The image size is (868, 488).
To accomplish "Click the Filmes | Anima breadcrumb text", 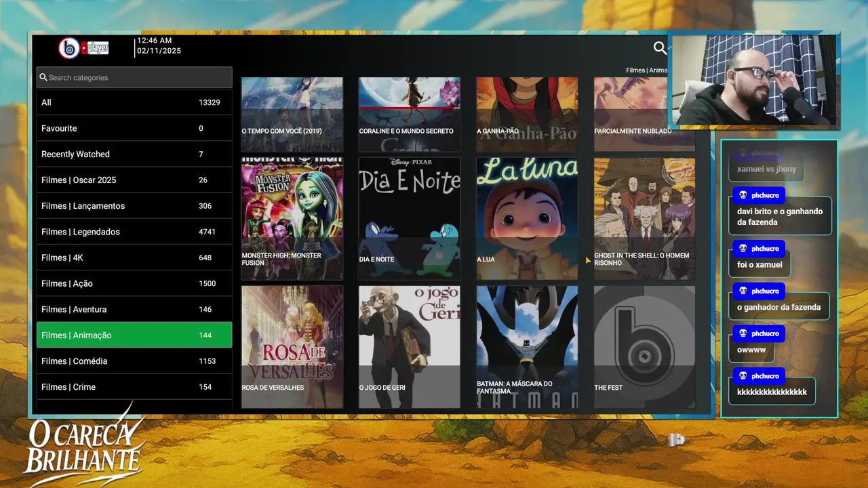I will [647, 70].
